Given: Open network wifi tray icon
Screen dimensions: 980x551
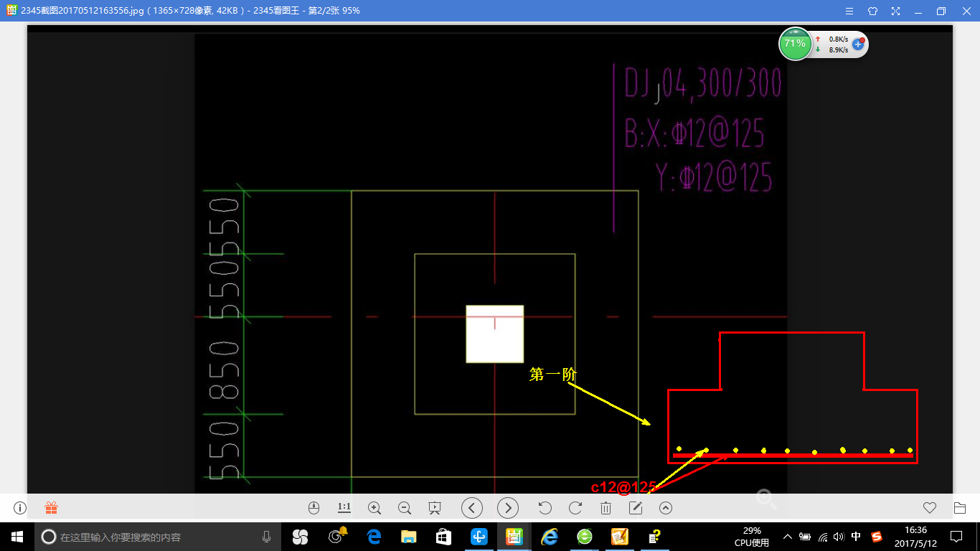Looking at the screenshot, I should (823, 536).
